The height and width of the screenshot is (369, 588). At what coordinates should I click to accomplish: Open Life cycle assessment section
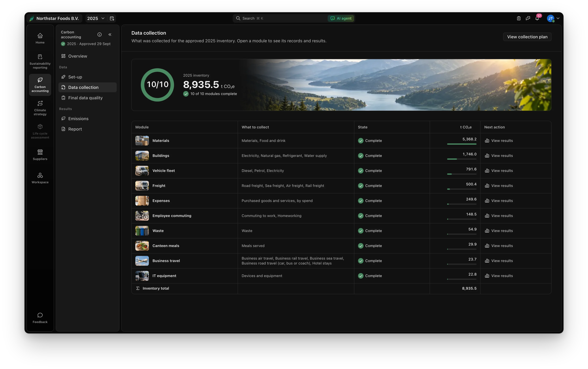[40, 131]
